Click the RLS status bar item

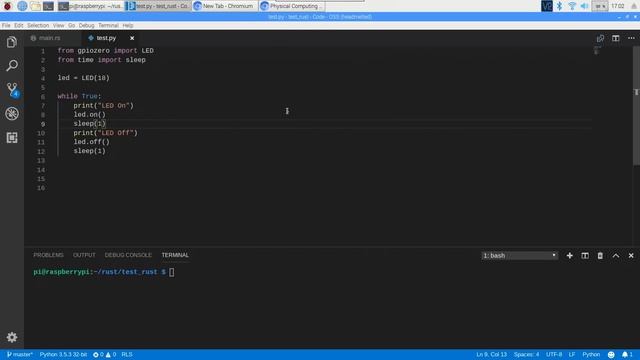coord(127,355)
